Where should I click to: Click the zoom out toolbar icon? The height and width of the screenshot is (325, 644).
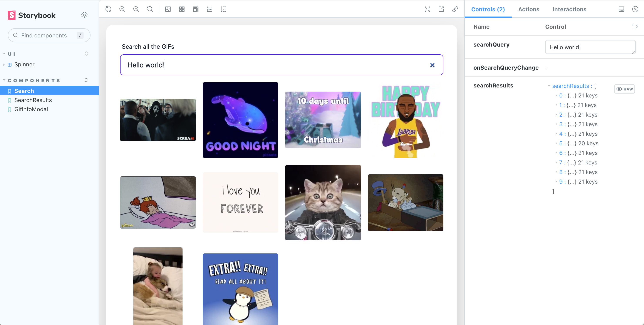coord(136,9)
